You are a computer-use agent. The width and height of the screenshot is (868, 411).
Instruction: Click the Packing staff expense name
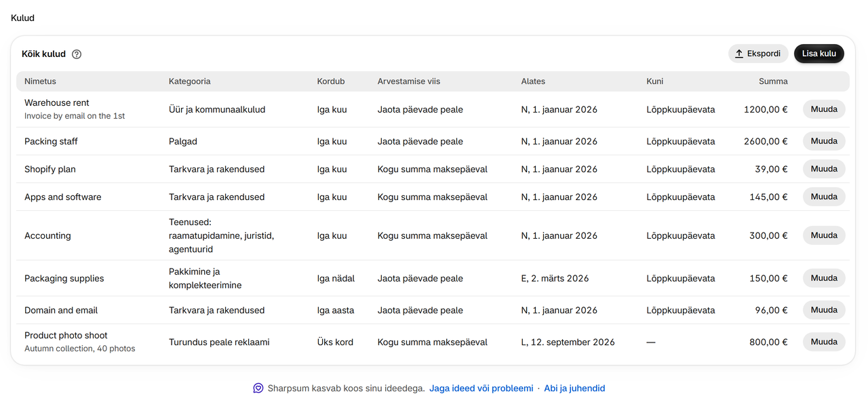51,141
